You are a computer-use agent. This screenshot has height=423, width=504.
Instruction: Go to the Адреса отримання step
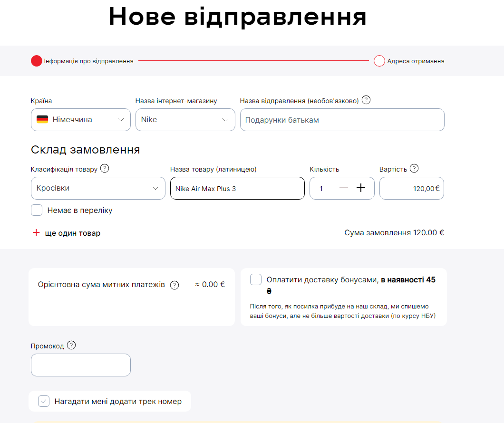pyautogui.click(x=409, y=61)
